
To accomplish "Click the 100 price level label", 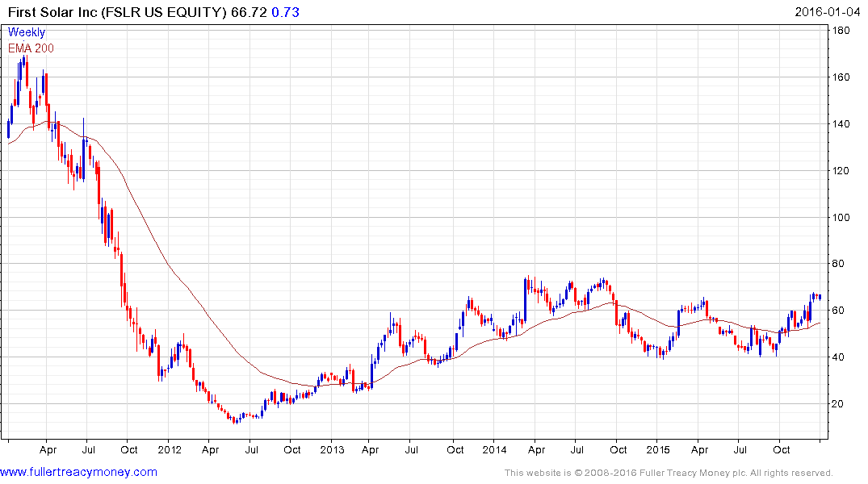I will point(841,218).
